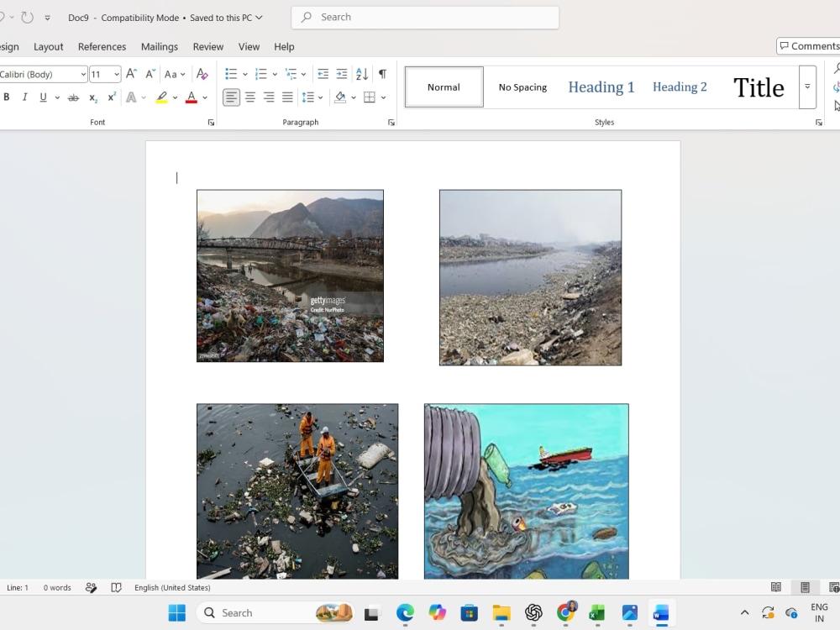Select the workers in boat image
Image resolution: width=840 pixels, height=630 pixels.
coord(297,491)
